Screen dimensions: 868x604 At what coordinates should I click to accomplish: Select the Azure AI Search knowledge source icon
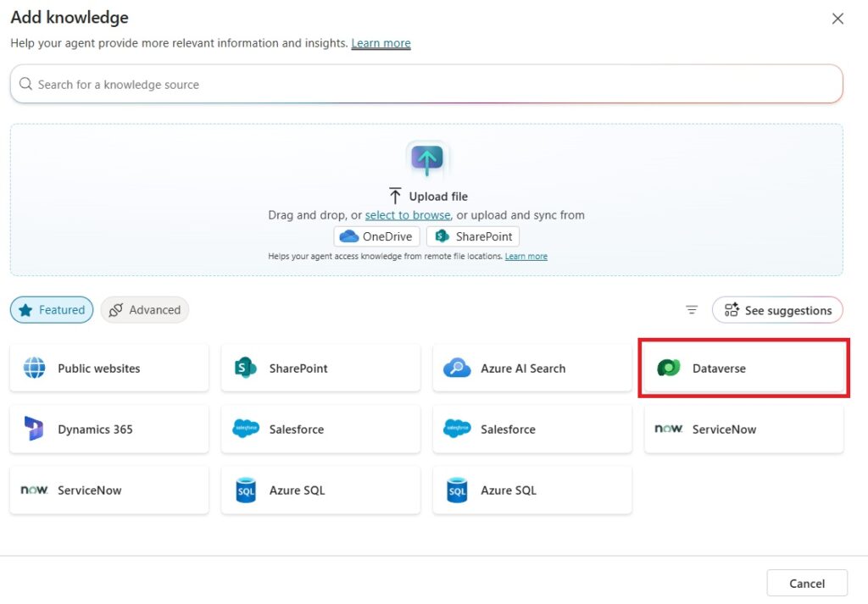click(x=457, y=368)
